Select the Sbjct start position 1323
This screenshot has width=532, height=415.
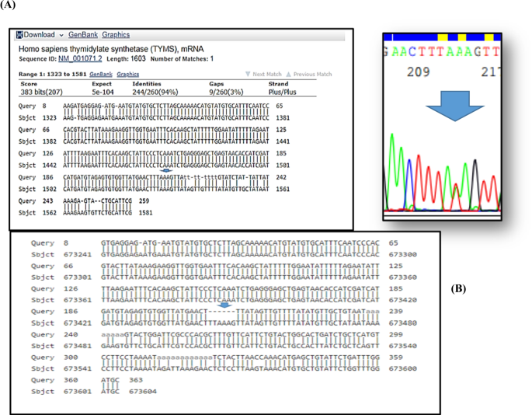point(49,118)
